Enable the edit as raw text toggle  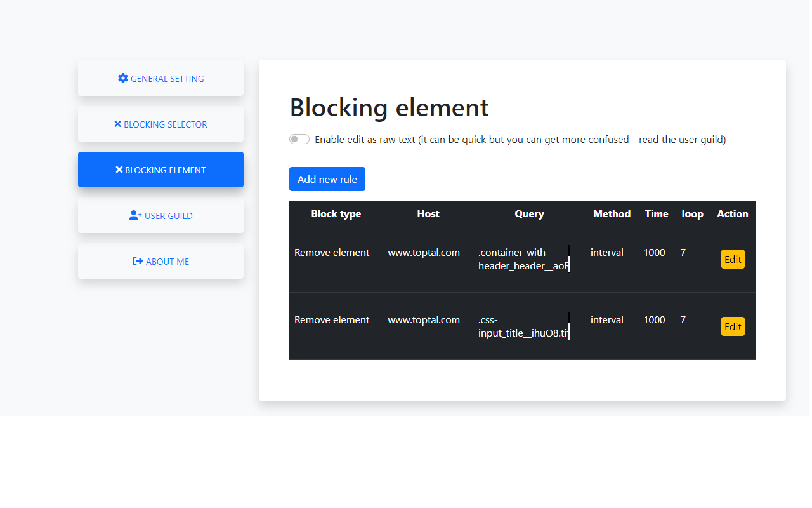click(x=299, y=138)
